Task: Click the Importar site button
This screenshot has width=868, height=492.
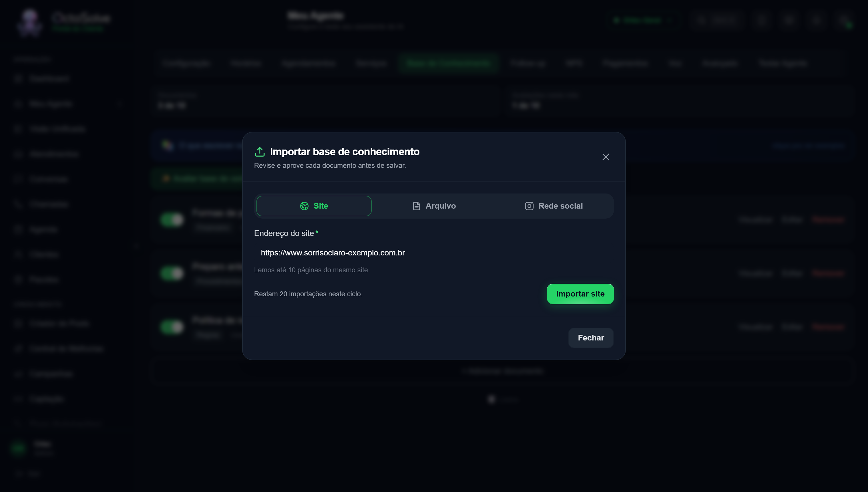Action: pos(580,294)
